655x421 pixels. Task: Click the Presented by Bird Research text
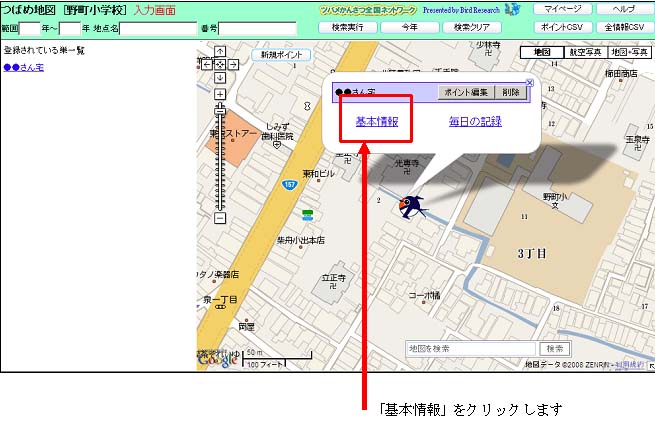pos(461,10)
